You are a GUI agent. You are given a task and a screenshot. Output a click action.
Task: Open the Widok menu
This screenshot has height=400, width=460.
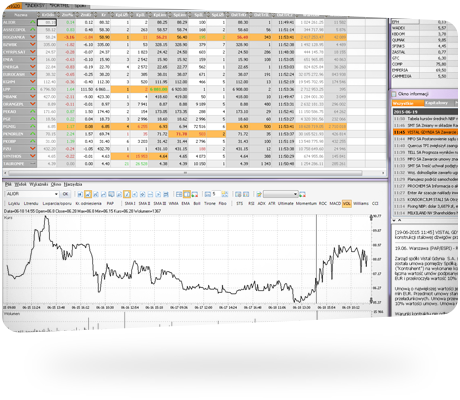pos(20,184)
